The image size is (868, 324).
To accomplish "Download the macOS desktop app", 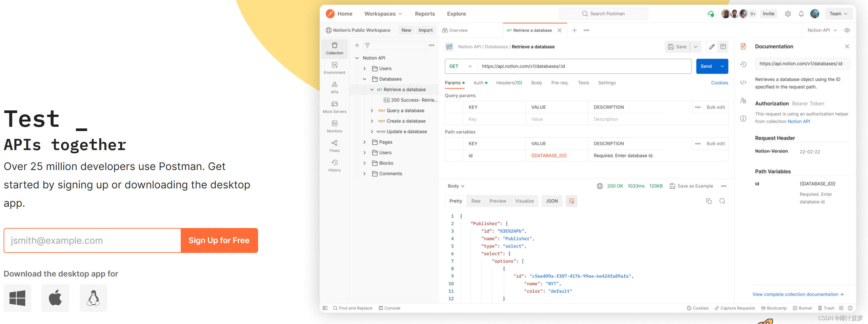I will point(55,298).
